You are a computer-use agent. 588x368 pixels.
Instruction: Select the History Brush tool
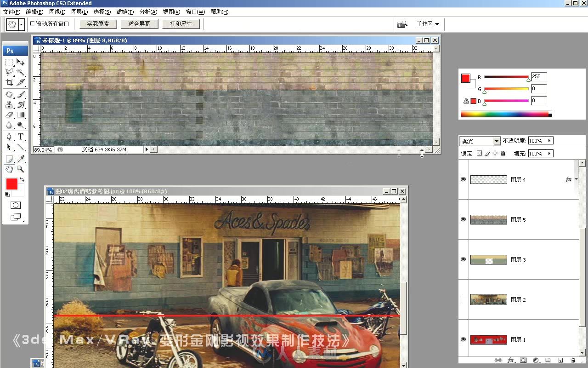tap(21, 105)
